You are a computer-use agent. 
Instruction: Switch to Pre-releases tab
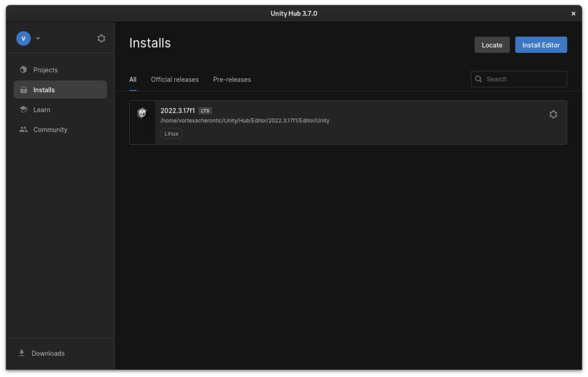point(232,80)
